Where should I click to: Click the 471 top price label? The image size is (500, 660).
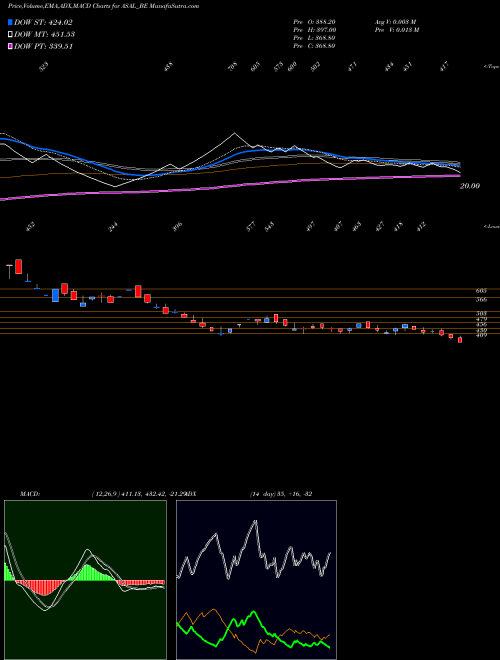[352, 67]
